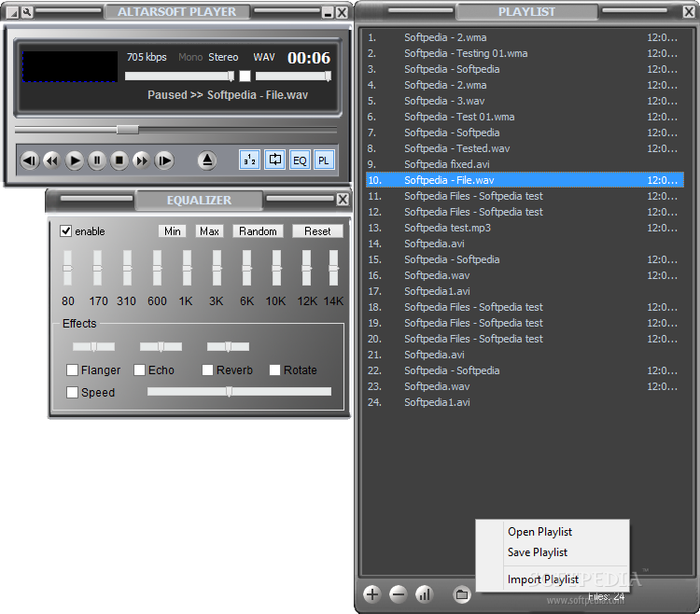Click the Pause button

pyautogui.click(x=97, y=160)
